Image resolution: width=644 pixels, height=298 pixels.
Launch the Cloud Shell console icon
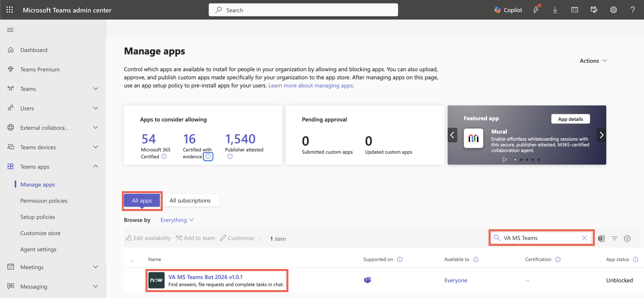[x=574, y=10]
